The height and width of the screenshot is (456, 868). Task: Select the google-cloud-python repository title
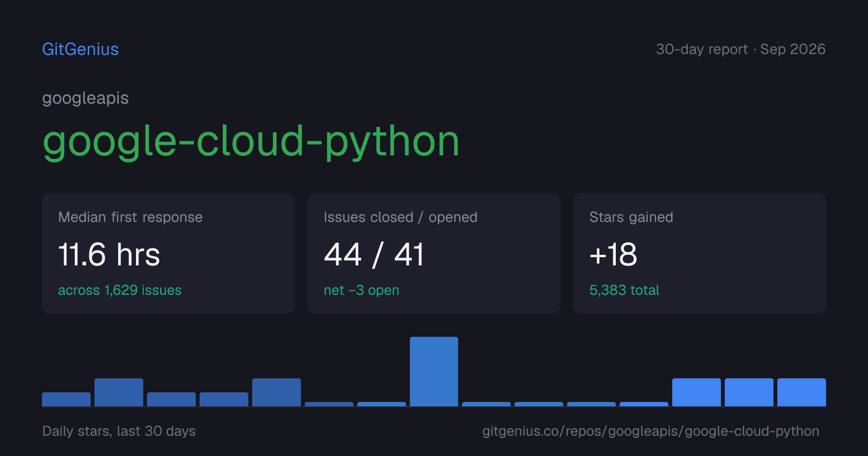(x=251, y=141)
